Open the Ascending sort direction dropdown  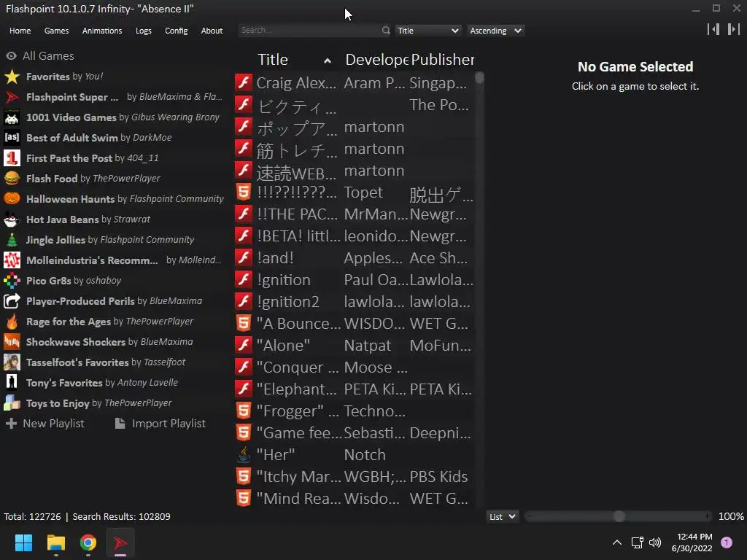tap(495, 31)
